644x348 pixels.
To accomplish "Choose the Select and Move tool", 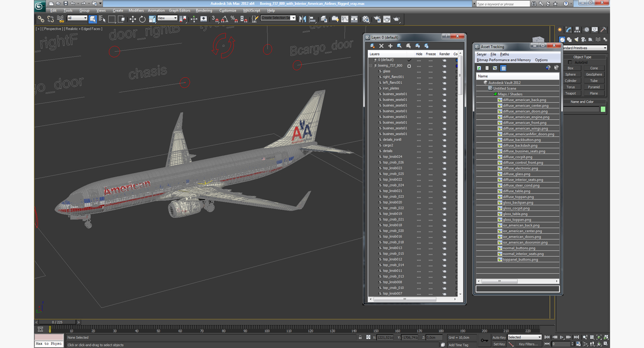I will click(x=133, y=19).
